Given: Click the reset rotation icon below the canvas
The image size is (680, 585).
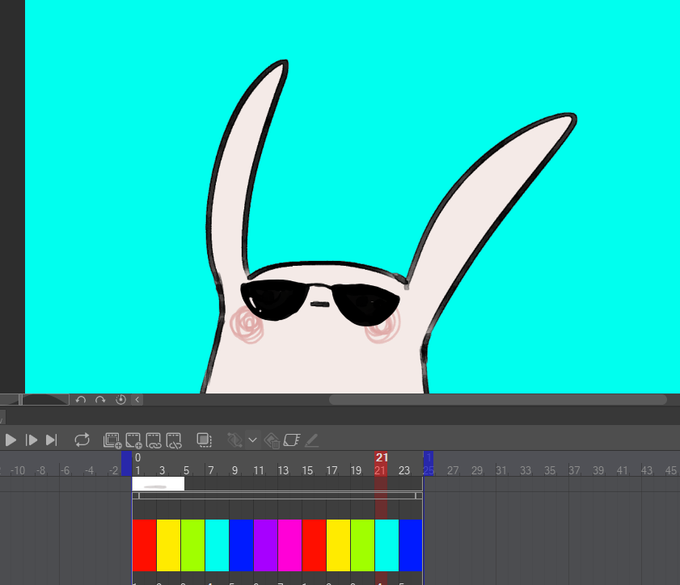Looking at the screenshot, I should click(120, 400).
